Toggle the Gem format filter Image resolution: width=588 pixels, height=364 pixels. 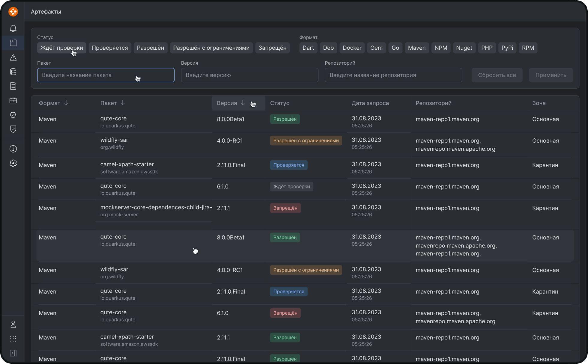pyautogui.click(x=376, y=48)
